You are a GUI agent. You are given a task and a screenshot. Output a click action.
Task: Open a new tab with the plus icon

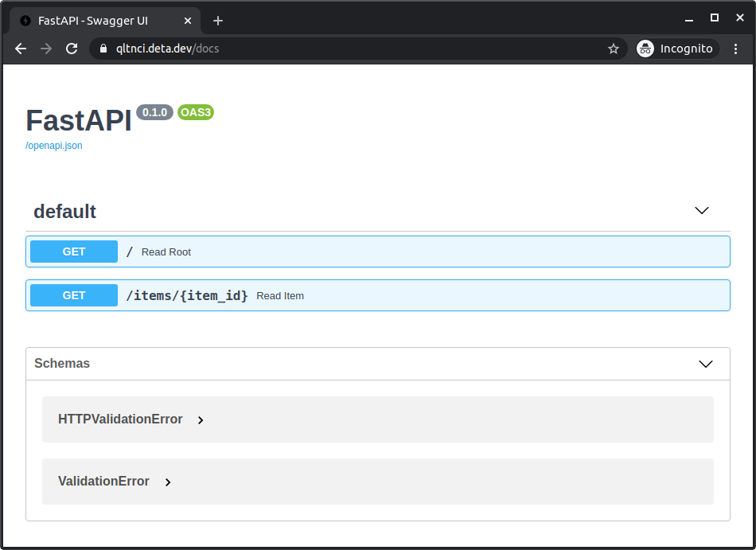pos(218,21)
